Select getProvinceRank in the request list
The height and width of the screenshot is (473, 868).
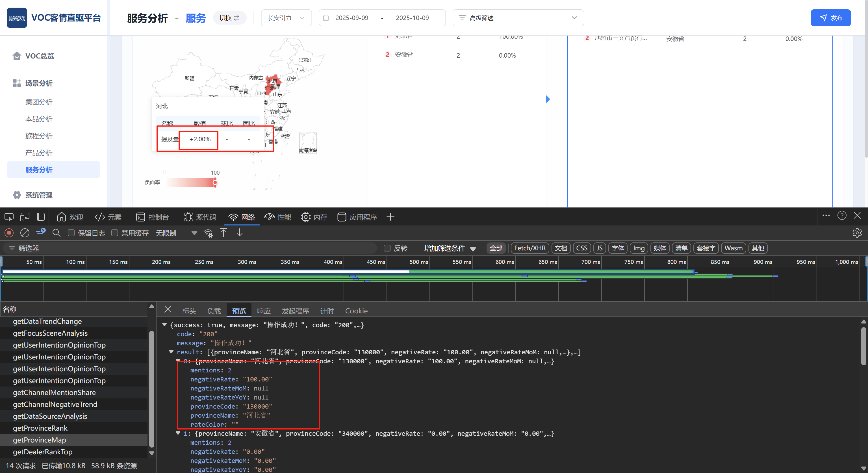point(40,428)
